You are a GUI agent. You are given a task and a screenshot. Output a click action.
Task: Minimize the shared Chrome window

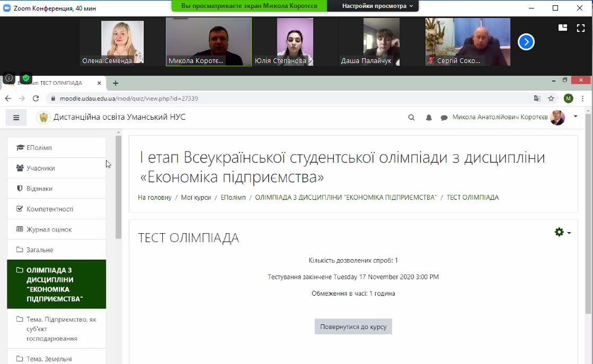[554, 80]
